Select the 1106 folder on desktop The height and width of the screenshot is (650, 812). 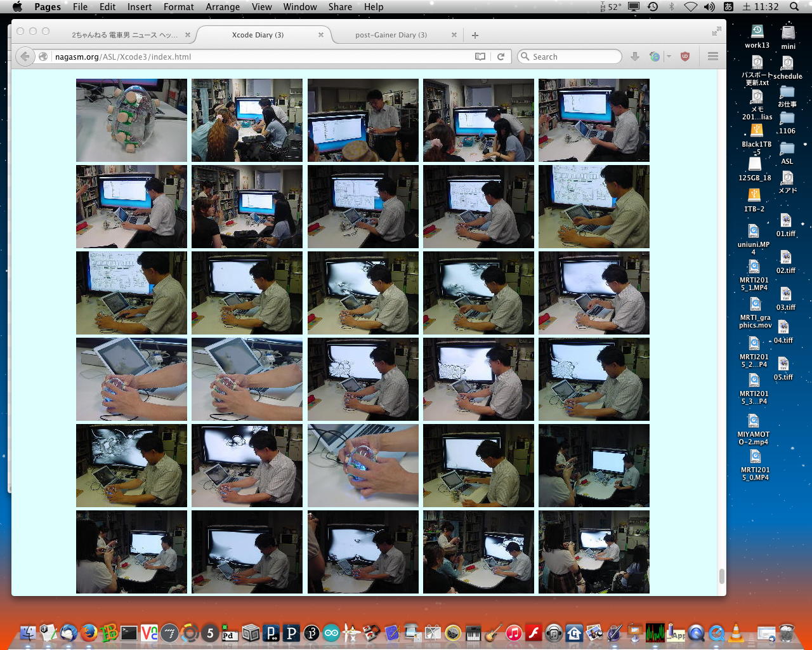787,123
